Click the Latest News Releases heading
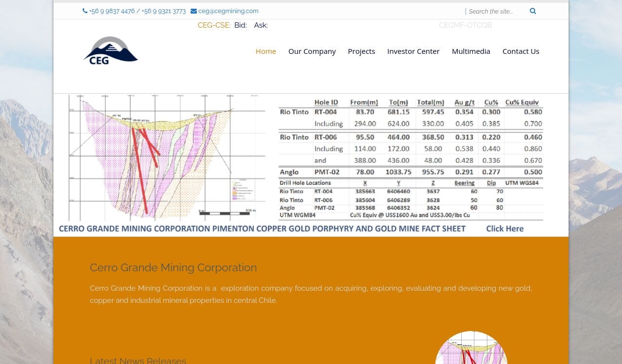Viewport: 622px width, 364px height. [x=138, y=360]
